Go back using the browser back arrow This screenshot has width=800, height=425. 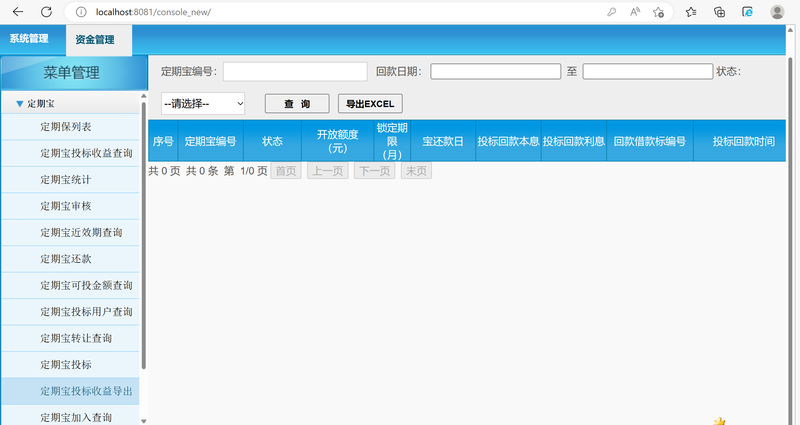coord(18,12)
